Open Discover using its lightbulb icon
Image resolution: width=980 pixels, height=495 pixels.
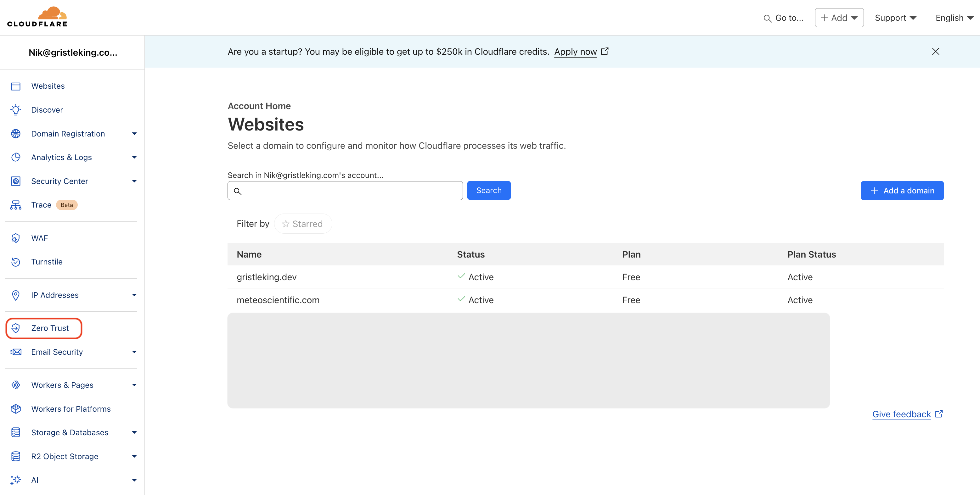[x=16, y=109]
